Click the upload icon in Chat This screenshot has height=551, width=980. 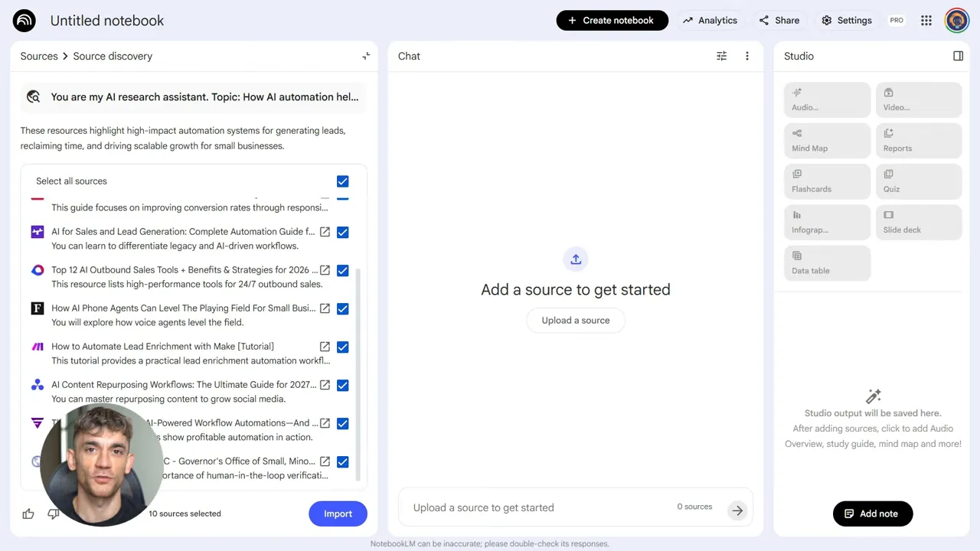click(x=576, y=259)
